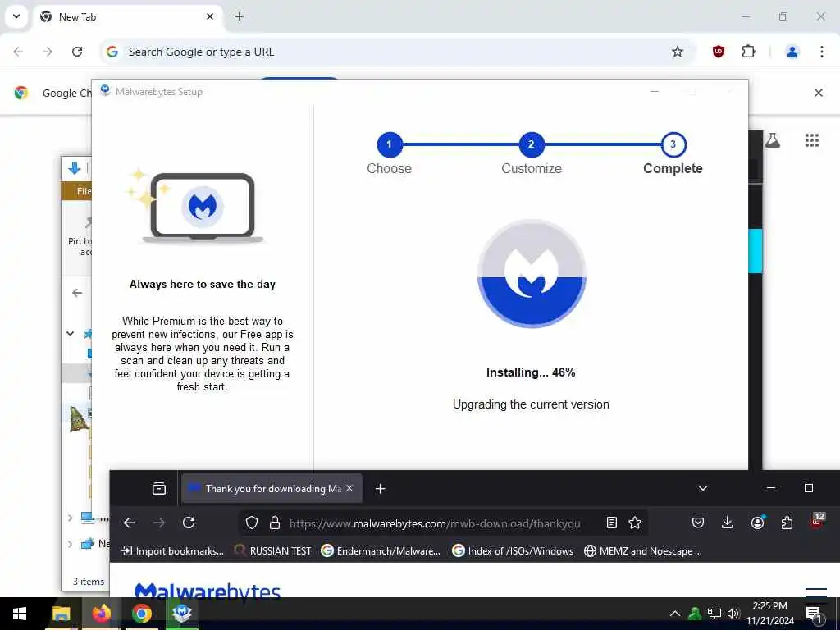Switch to Firefox on the taskbar
The image size is (840, 630).
tap(101, 614)
